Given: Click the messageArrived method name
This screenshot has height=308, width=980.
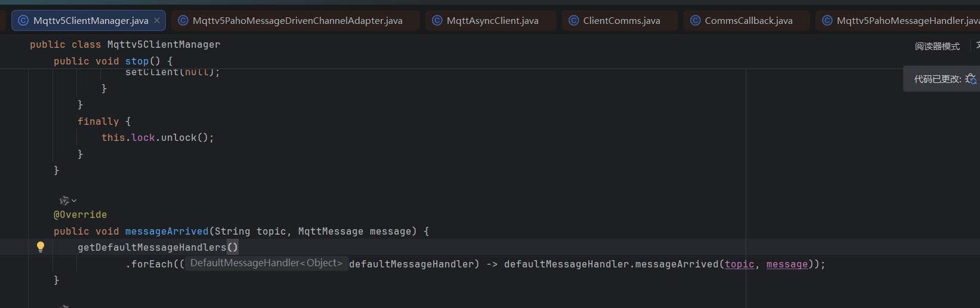Looking at the screenshot, I should pos(166,231).
